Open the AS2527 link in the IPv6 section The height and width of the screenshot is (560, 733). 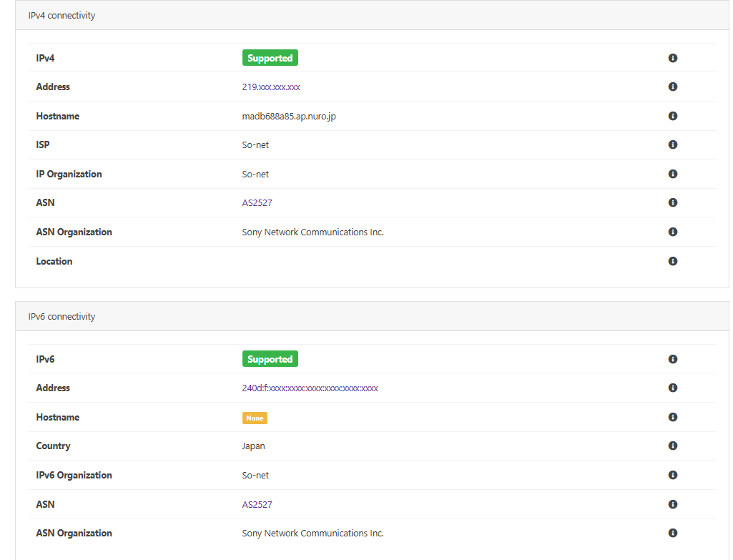tap(257, 504)
